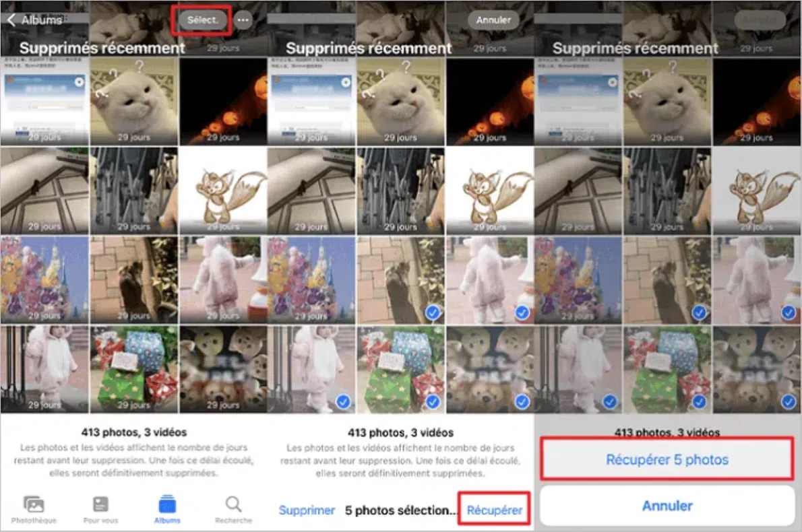Image resolution: width=802 pixels, height=532 pixels.
Task: Deselect checkmark on pink bunny photo, middle screen
Action: 522,312
